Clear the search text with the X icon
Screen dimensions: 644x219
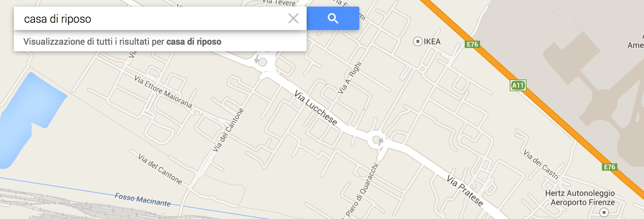coord(293,18)
